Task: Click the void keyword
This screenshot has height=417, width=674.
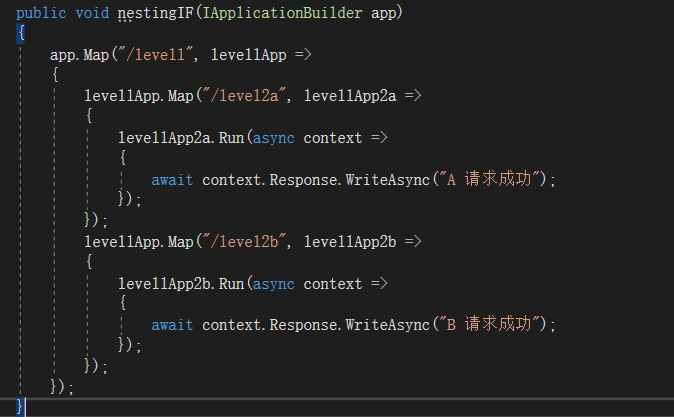Action: (x=92, y=13)
